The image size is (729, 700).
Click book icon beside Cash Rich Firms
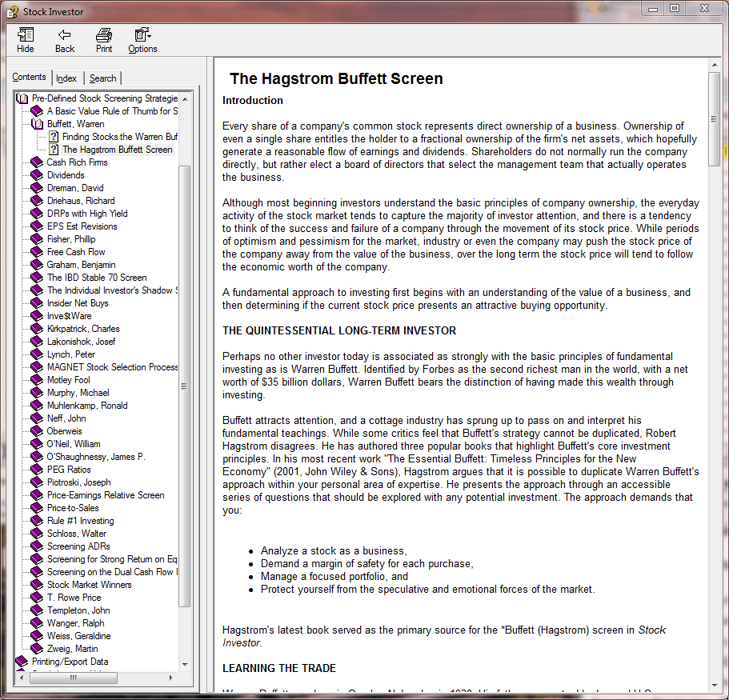click(x=37, y=162)
